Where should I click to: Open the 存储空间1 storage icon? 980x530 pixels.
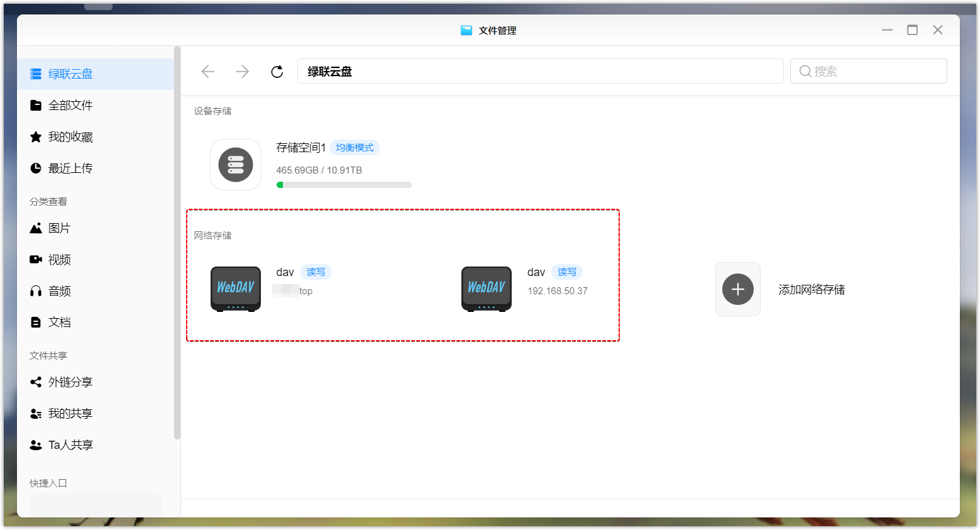(236, 165)
